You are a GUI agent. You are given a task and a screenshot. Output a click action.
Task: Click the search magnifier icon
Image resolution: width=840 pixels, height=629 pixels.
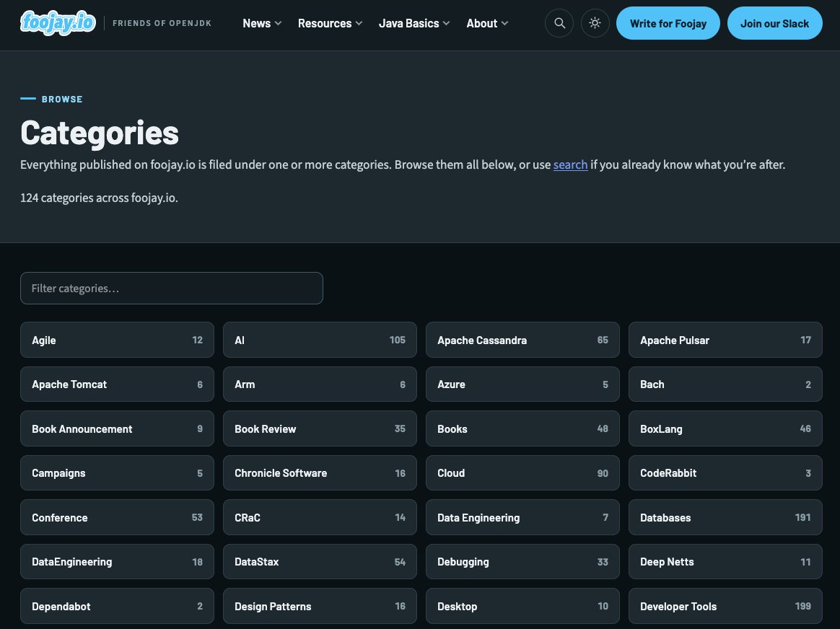click(559, 23)
